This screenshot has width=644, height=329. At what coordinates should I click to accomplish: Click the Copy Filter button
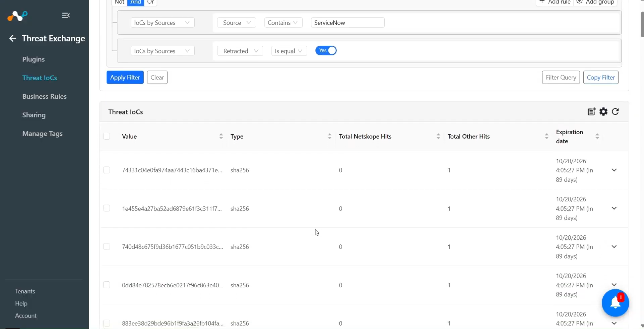pyautogui.click(x=601, y=77)
